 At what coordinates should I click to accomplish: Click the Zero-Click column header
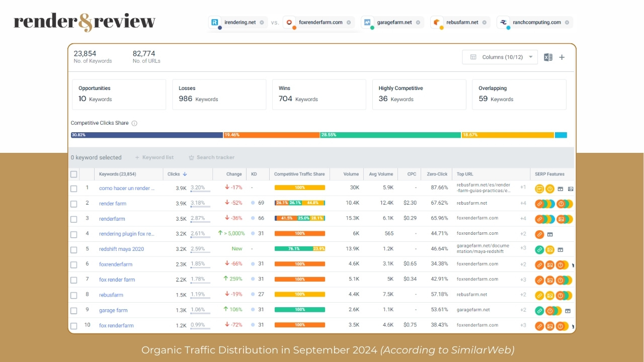[x=436, y=174]
